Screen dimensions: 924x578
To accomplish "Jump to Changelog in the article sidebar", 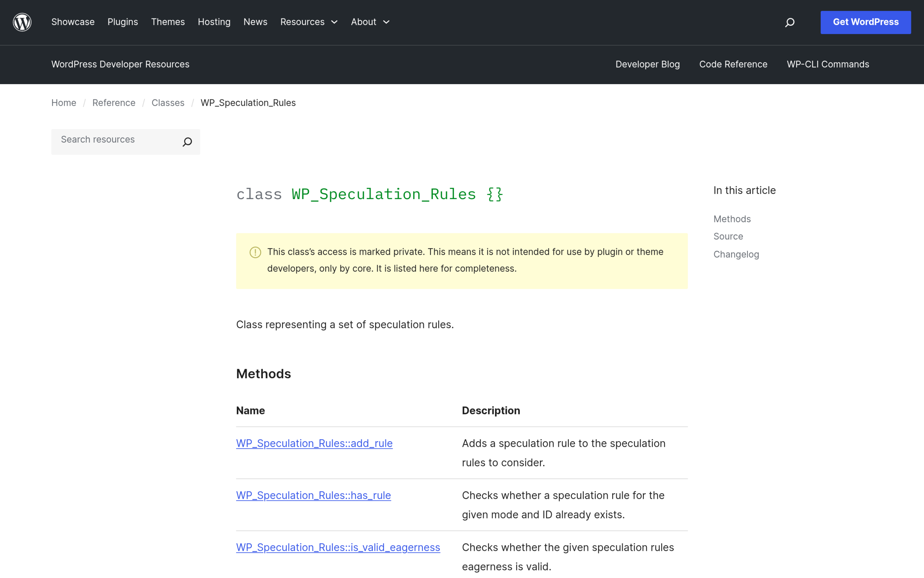I will click(x=736, y=255).
